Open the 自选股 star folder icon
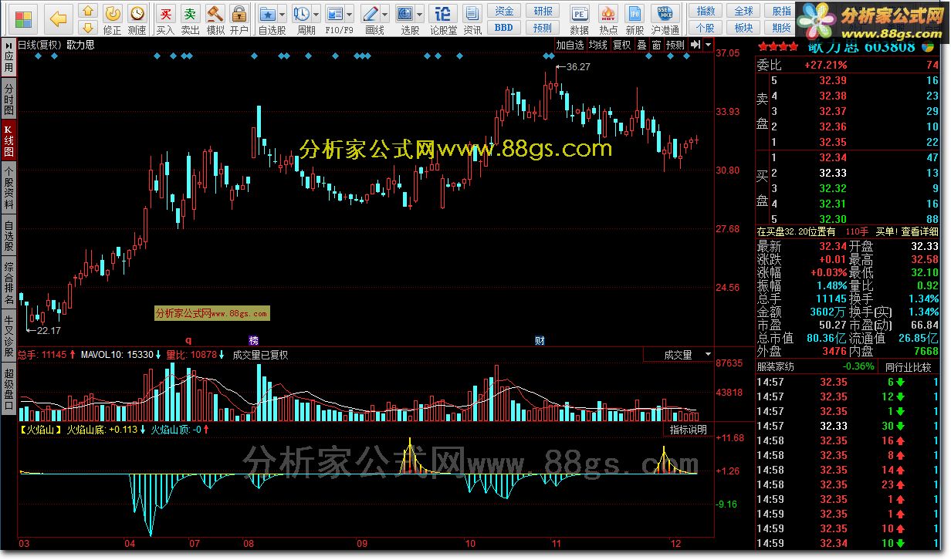 click(267, 14)
